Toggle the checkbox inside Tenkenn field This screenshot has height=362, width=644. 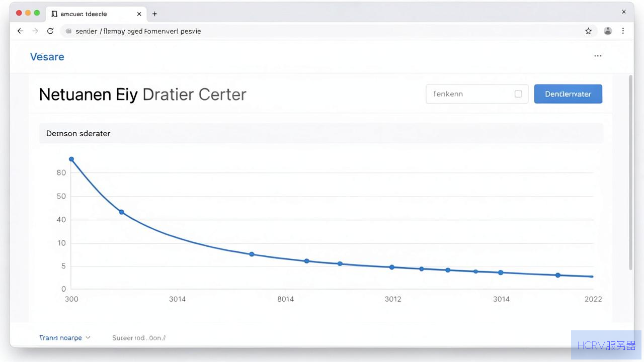[518, 94]
